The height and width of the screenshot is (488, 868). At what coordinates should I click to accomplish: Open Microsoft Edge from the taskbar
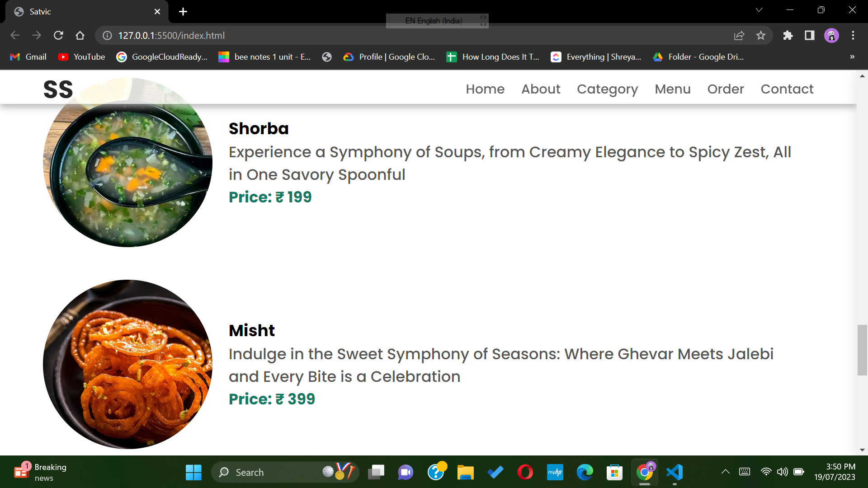click(585, 472)
